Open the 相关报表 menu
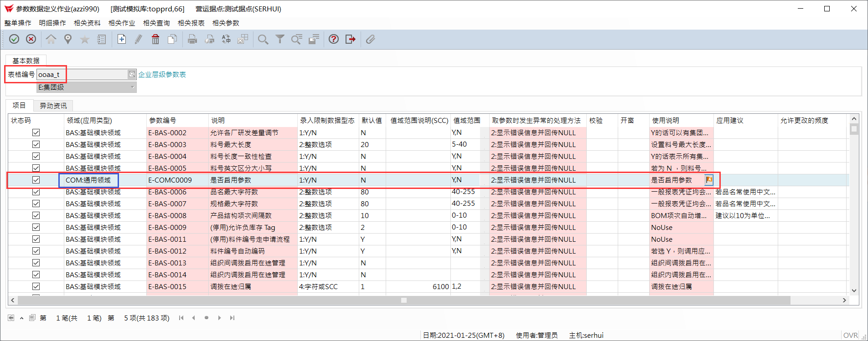The width and height of the screenshot is (868, 341). (x=191, y=23)
